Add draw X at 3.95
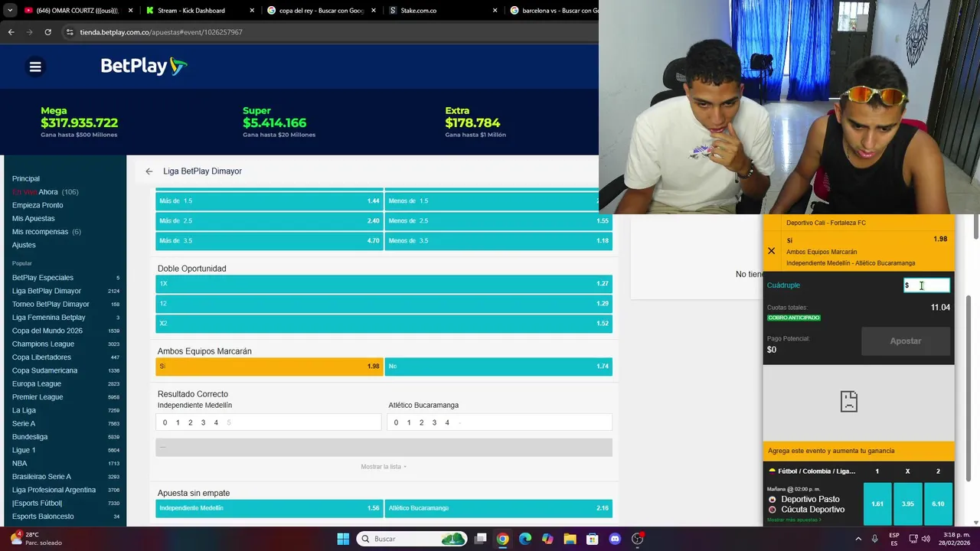 click(x=908, y=504)
